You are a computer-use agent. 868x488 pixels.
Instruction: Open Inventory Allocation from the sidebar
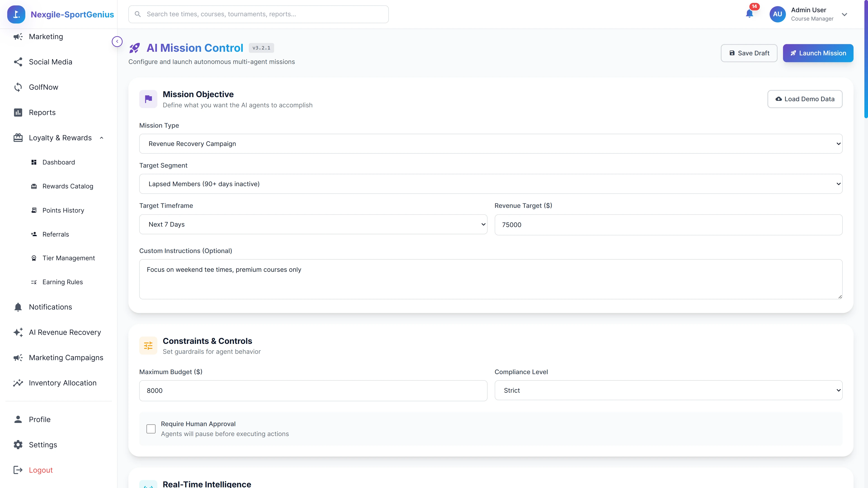click(62, 382)
